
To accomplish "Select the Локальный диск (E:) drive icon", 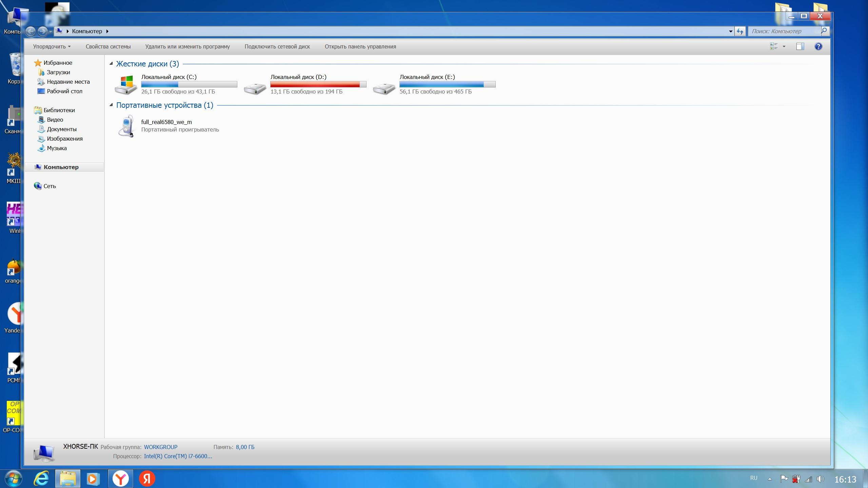I will pyautogui.click(x=384, y=88).
